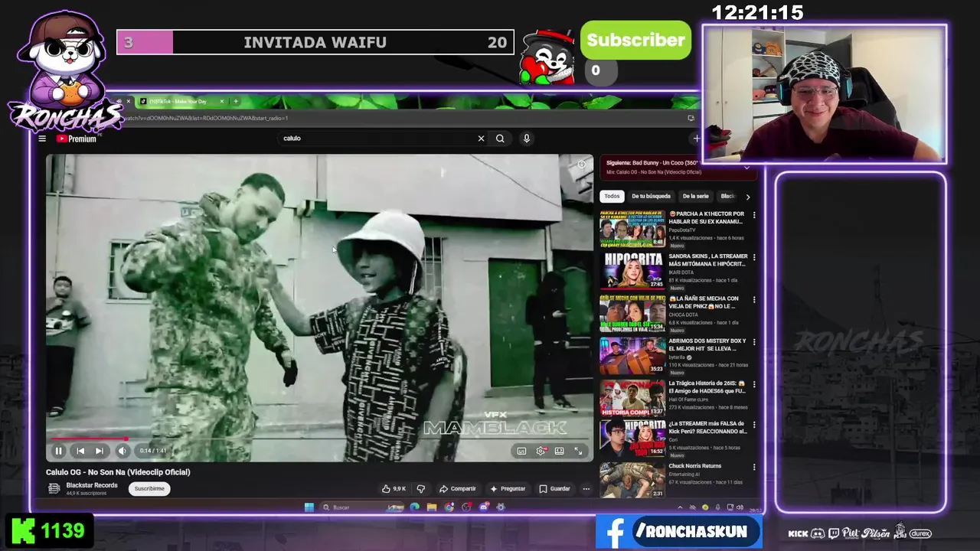This screenshot has width=980, height=551.
Task: Open Chrome from the taskbar
Action: click(x=449, y=507)
